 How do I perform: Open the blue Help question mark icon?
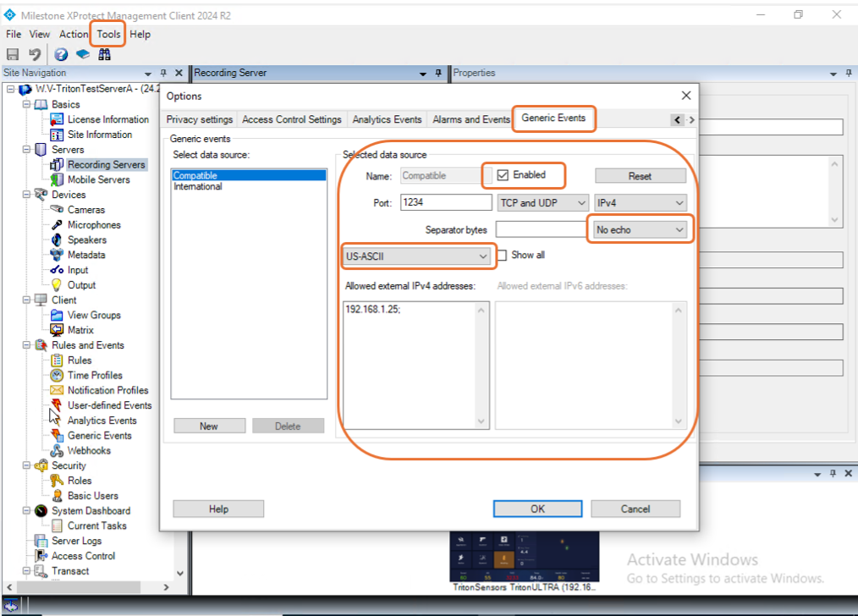click(61, 54)
